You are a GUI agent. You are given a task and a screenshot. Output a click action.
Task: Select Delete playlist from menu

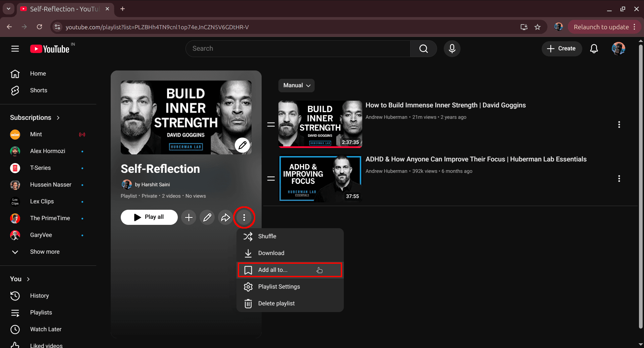tap(276, 303)
